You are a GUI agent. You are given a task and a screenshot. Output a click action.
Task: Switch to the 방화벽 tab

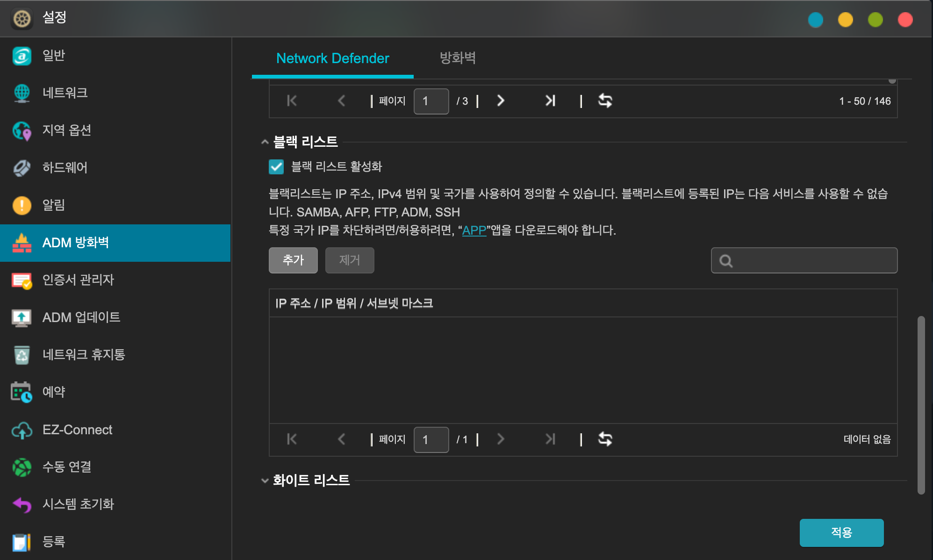pos(457,58)
